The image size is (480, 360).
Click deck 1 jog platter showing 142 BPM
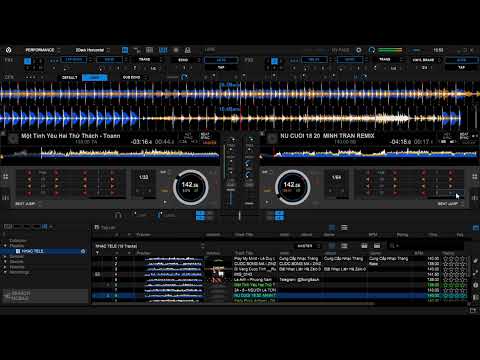pos(190,187)
